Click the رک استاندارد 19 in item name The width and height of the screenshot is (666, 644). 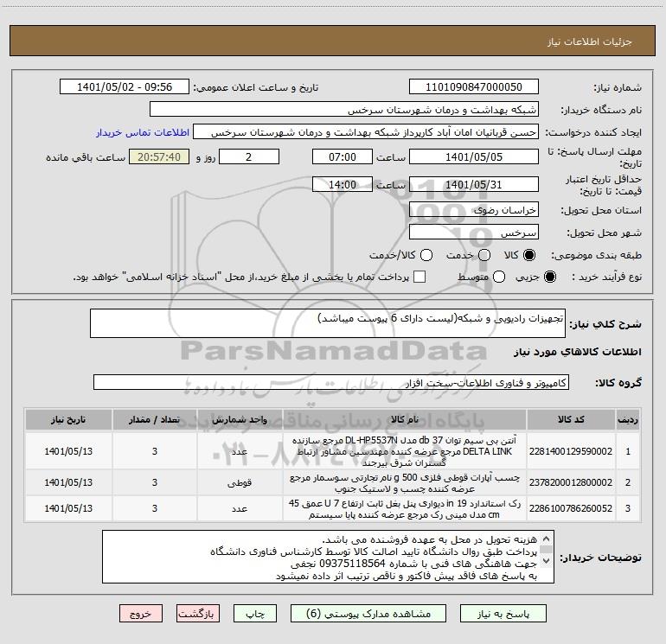coord(405,509)
